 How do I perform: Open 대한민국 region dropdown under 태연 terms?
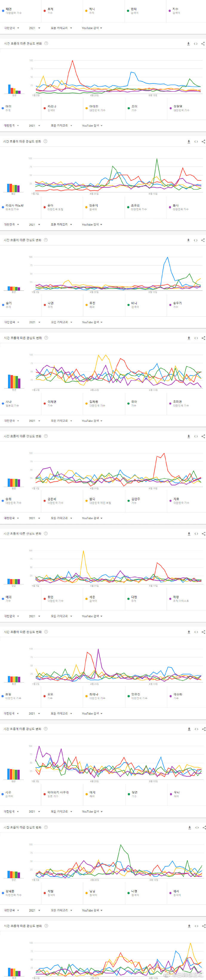[x=11, y=28]
